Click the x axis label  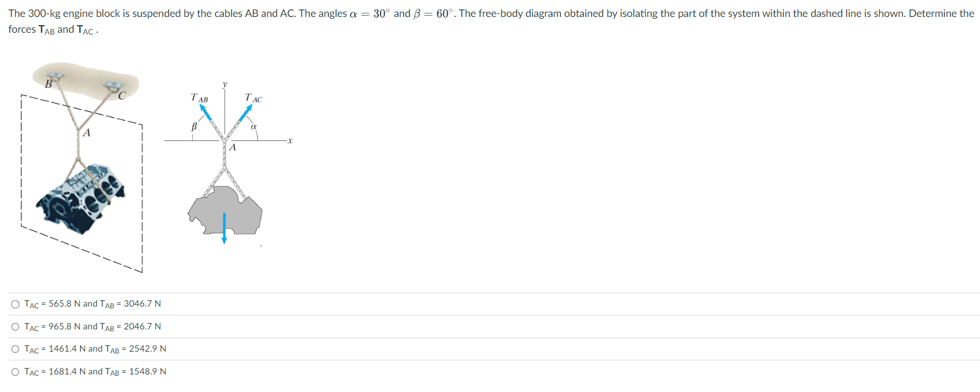tap(290, 140)
